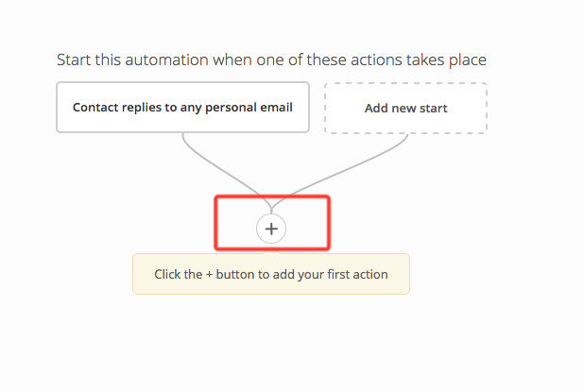Add another start trigger via the dashed box

pos(405,108)
